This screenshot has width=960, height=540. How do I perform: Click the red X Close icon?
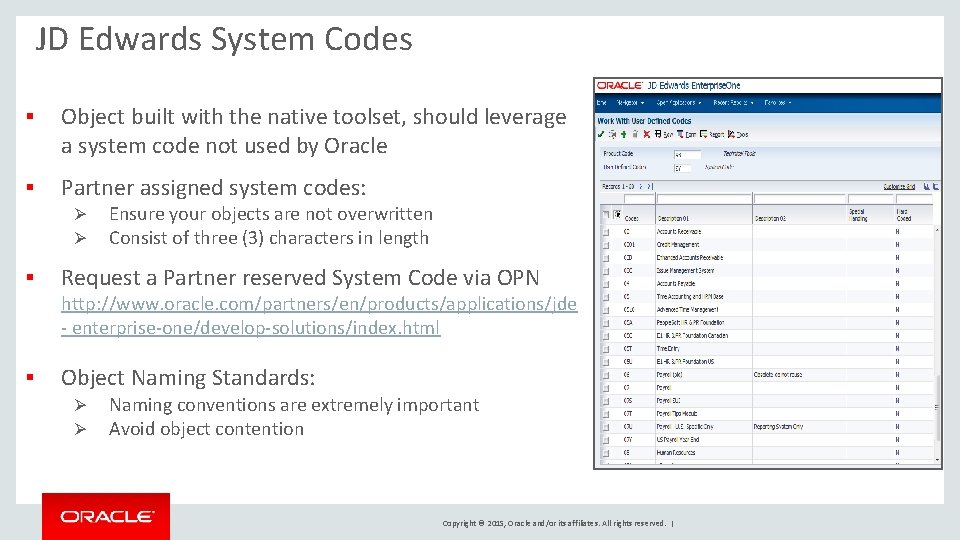647,134
